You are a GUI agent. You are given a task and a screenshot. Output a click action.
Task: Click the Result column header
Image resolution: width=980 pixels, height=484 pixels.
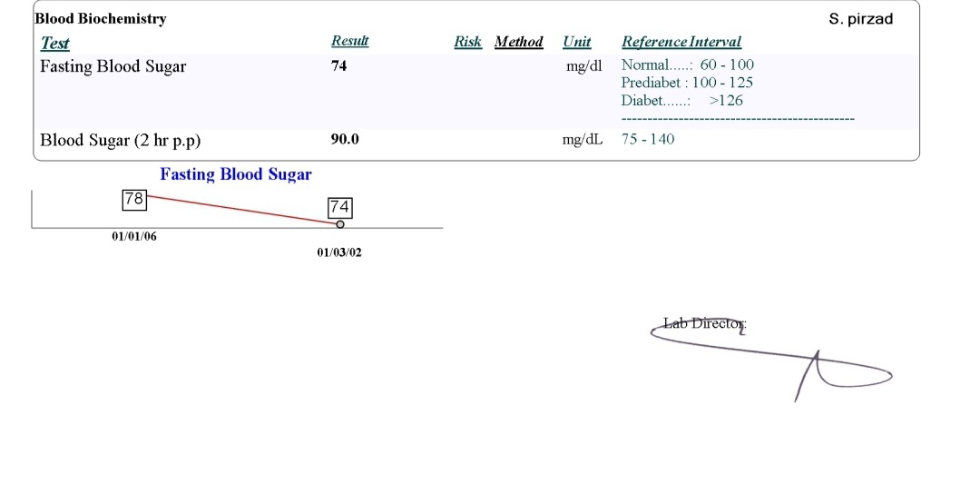click(349, 41)
